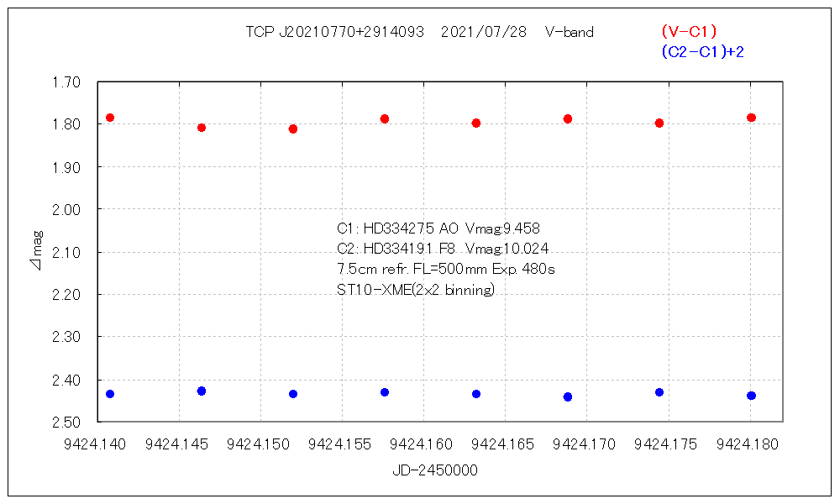Image resolution: width=840 pixels, height=504 pixels.
Task: Click the 2.50 y-axis tick label
Action: click(65, 422)
